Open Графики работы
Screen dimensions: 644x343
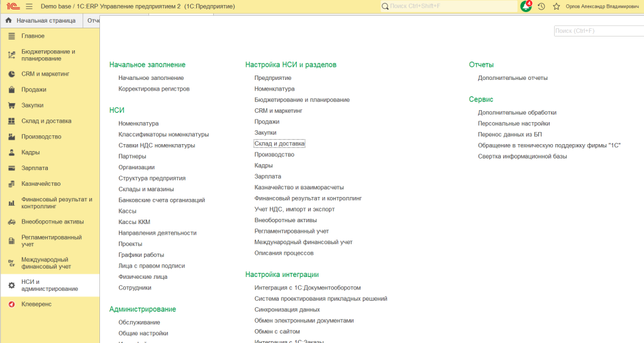click(x=141, y=255)
